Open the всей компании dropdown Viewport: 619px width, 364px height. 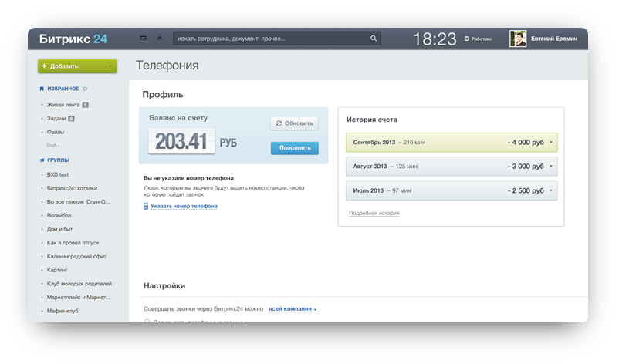293,309
